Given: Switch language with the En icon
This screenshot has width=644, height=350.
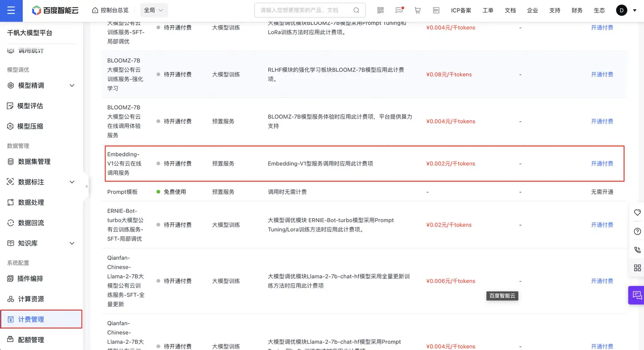Looking at the screenshot, I should click(436, 10).
